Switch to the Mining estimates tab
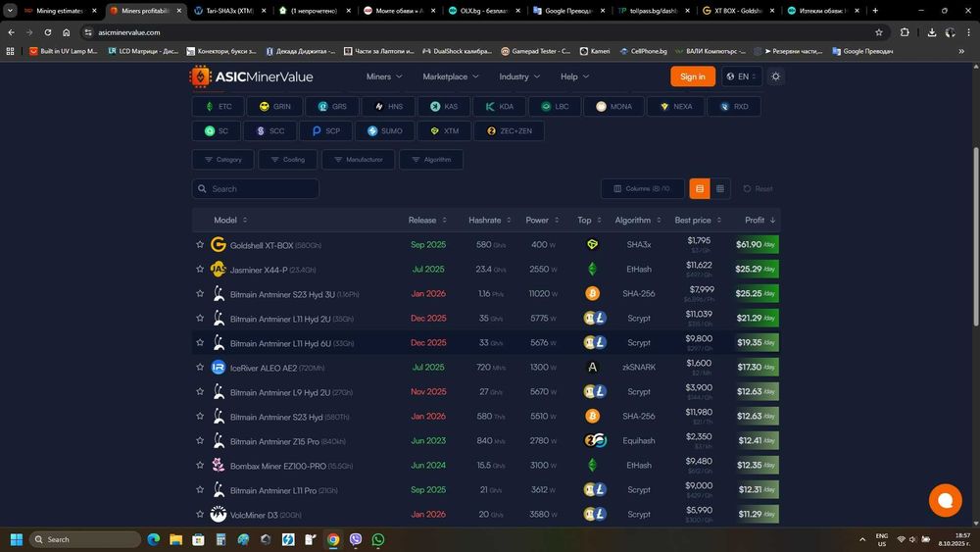980x552 pixels. [x=60, y=11]
